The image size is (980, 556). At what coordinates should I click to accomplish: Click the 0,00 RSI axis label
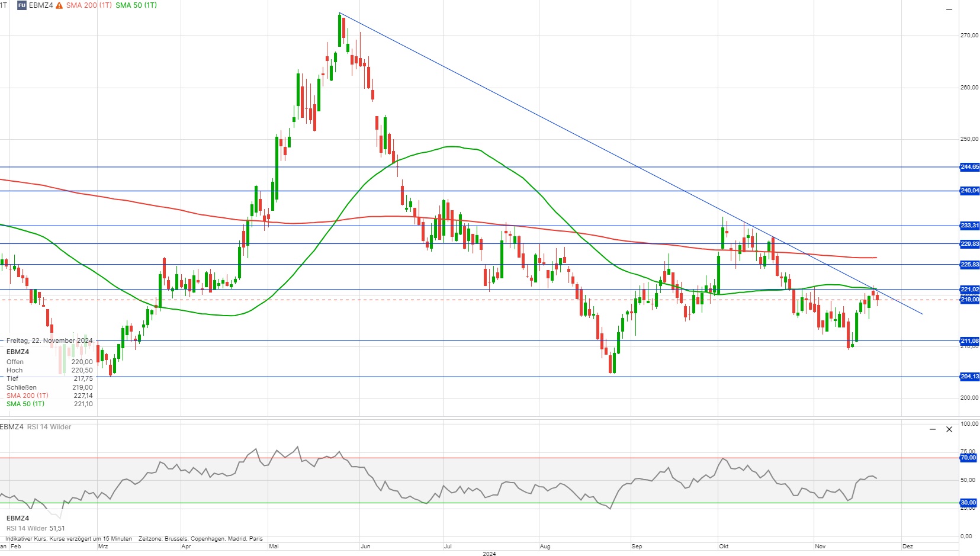pos(966,536)
